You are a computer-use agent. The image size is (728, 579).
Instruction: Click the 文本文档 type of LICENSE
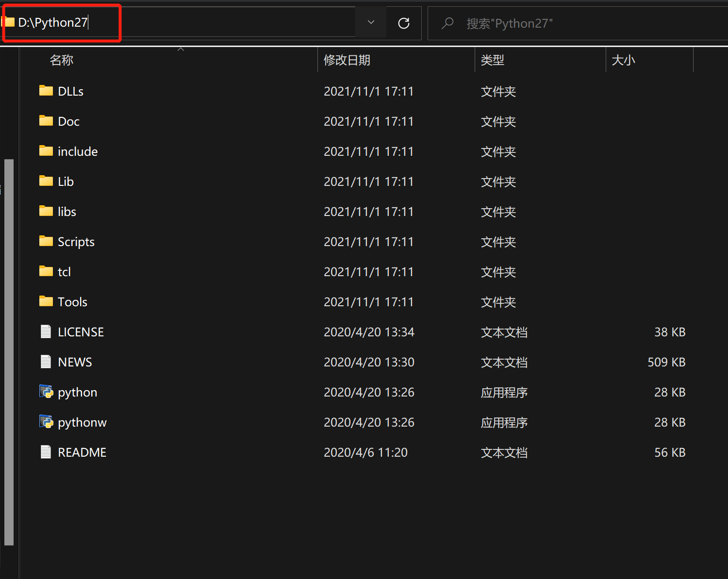point(504,332)
